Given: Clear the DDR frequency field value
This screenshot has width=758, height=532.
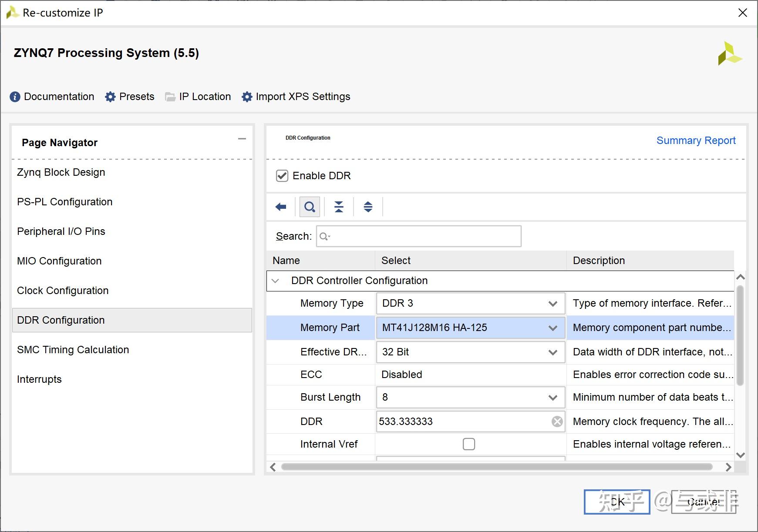Looking at the screenshot, I should coord(557,421).
